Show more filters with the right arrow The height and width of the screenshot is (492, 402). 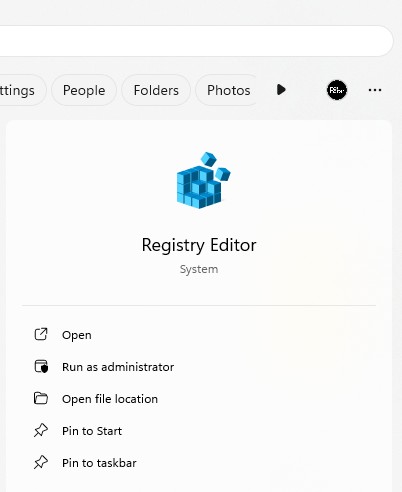click(x=281, y=90)
